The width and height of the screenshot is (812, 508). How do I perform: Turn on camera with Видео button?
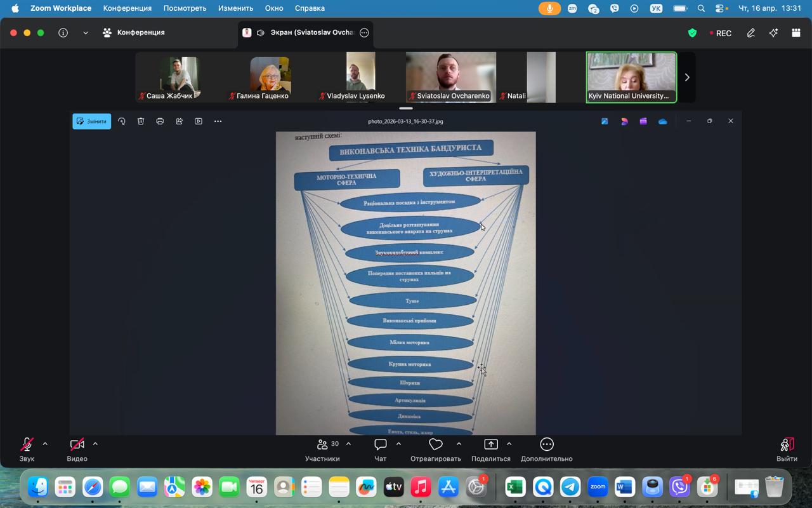coord(77,450)
